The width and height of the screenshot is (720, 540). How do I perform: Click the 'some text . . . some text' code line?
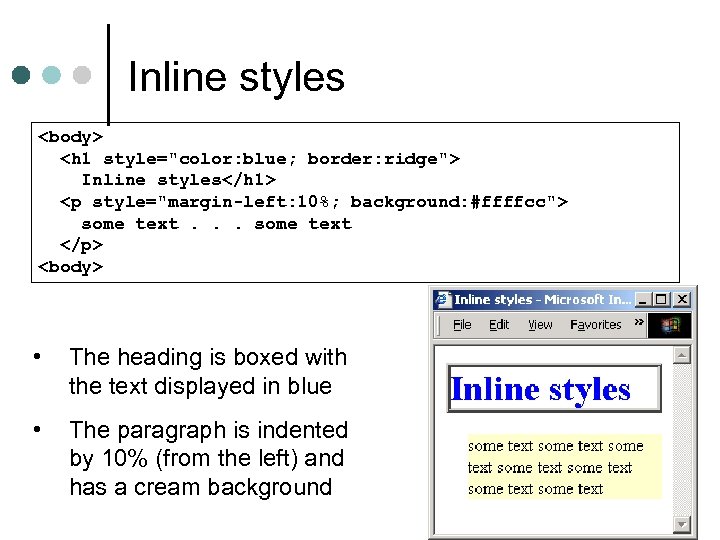pyautogui.click(x=217, y=224)
